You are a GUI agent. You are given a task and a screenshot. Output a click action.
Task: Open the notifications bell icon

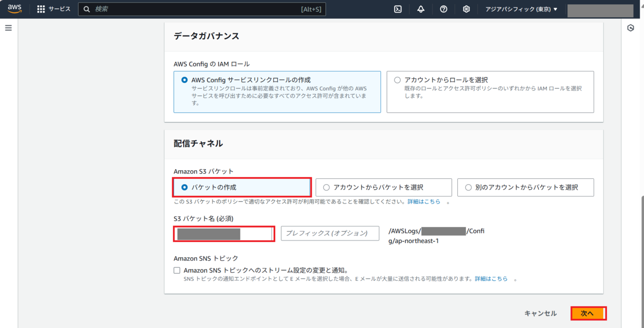click(x=421, y=9)
